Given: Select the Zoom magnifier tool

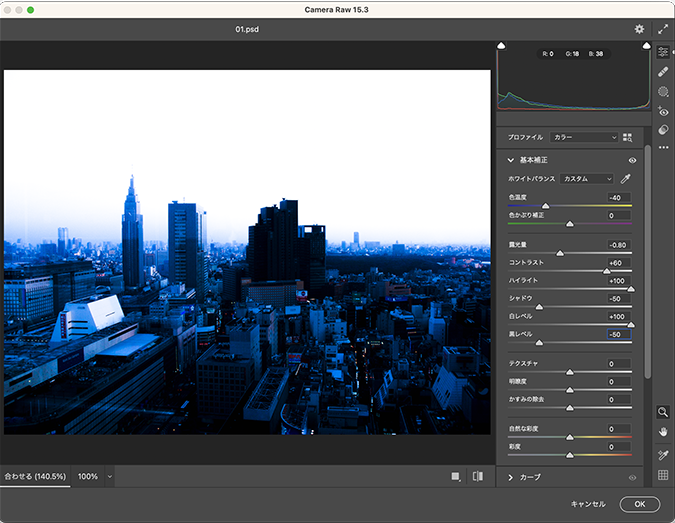Looking at the screenshot, I should coord(663,412).
